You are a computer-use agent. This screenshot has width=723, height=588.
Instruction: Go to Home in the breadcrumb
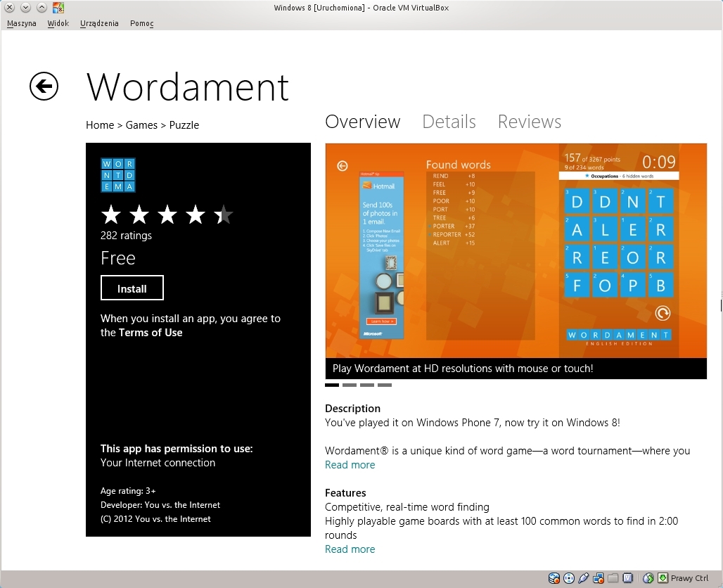(100, 125)
